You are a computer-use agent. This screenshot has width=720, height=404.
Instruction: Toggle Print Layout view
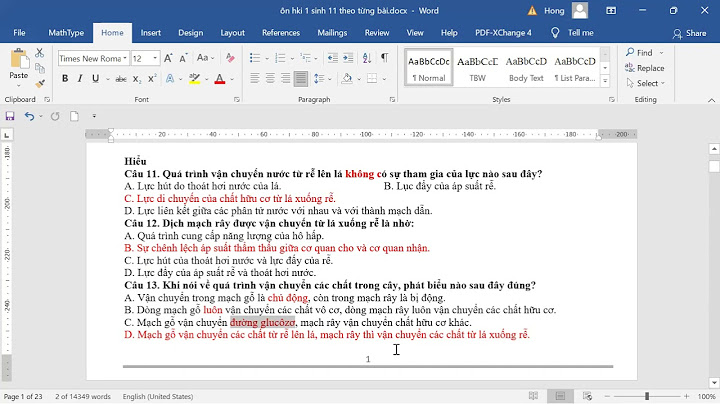click(560, 396)
